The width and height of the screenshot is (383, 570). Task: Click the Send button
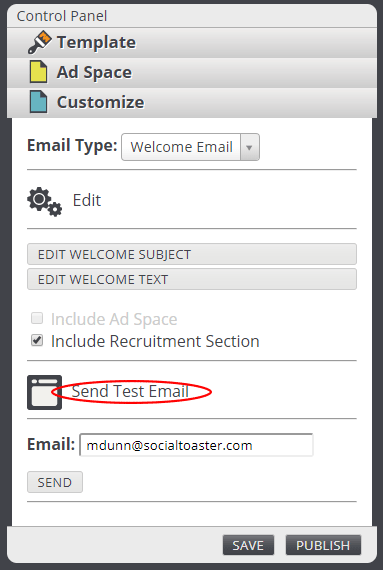(55, 482)
